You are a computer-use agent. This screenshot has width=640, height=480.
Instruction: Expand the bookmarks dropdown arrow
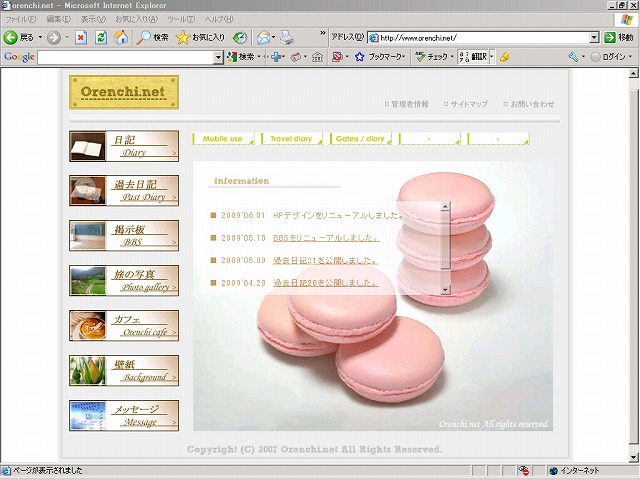(x=404, y=57)
